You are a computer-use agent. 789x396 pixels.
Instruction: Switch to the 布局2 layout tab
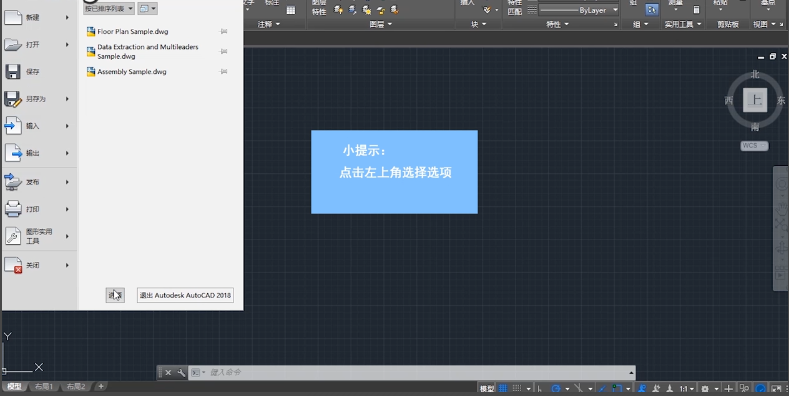click(x=76, y=386)
